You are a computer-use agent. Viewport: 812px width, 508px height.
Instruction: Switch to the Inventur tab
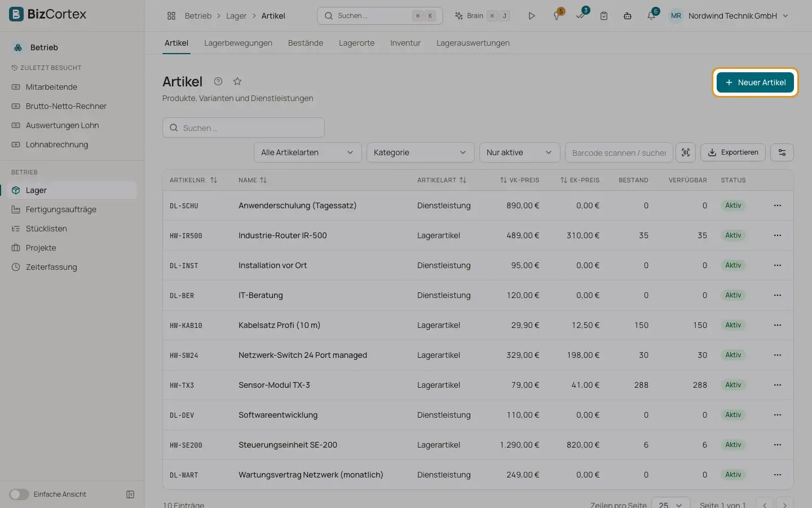point(405,43)
